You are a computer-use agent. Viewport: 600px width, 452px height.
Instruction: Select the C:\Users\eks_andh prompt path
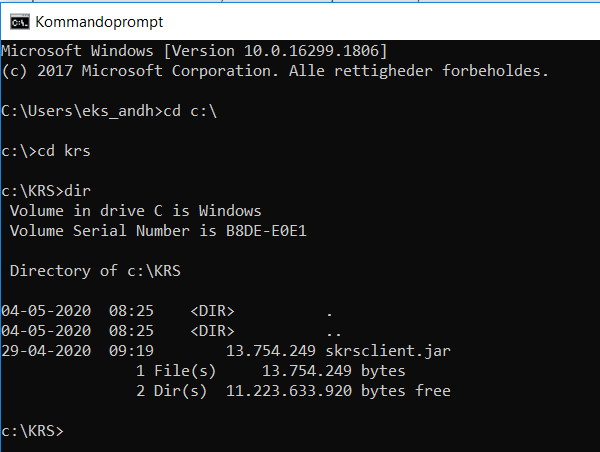click(x=78, y=110)
